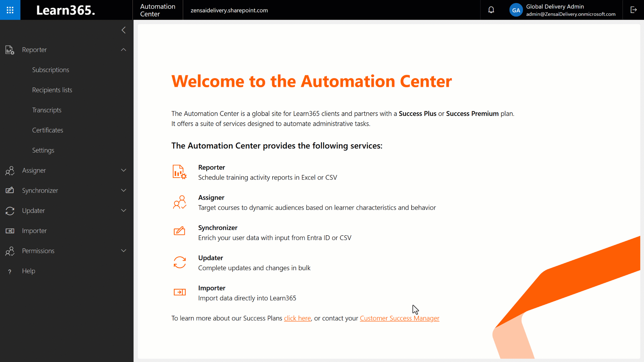Viewport: 644px width, 362px height.
Task: Sign out using the exit icon
Action: pos(634,10)
